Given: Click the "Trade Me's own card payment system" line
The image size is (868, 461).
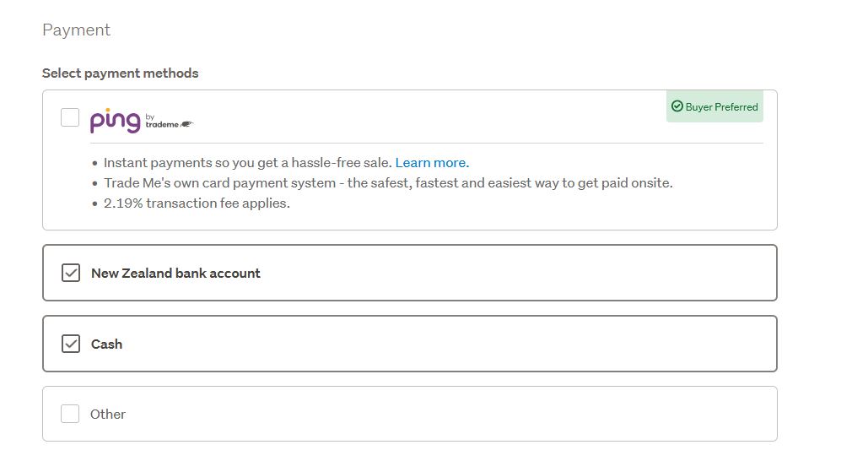Looking at the screenshot, I should pos(388,183).
